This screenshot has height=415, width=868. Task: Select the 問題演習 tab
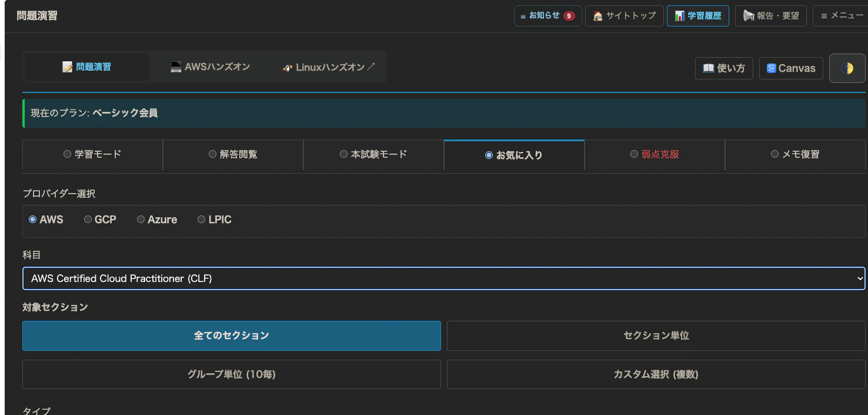pyautogui.click(x=86, y=67)
